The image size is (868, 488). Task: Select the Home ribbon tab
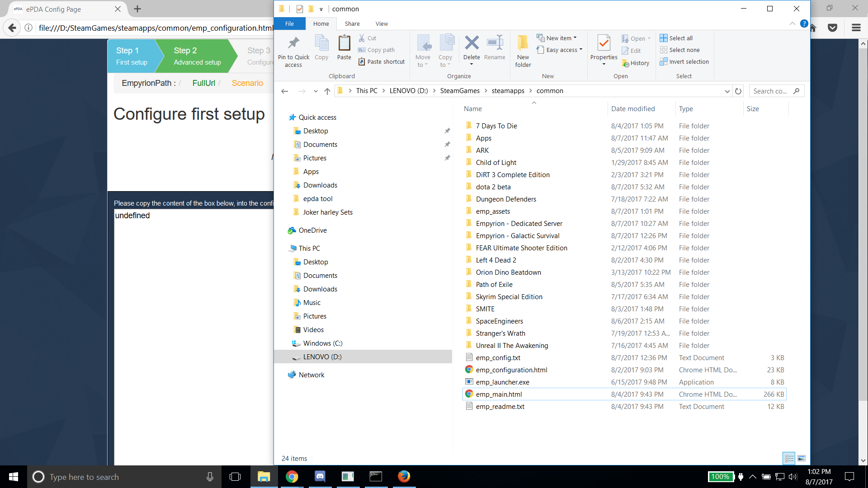[x=321, y=23]
